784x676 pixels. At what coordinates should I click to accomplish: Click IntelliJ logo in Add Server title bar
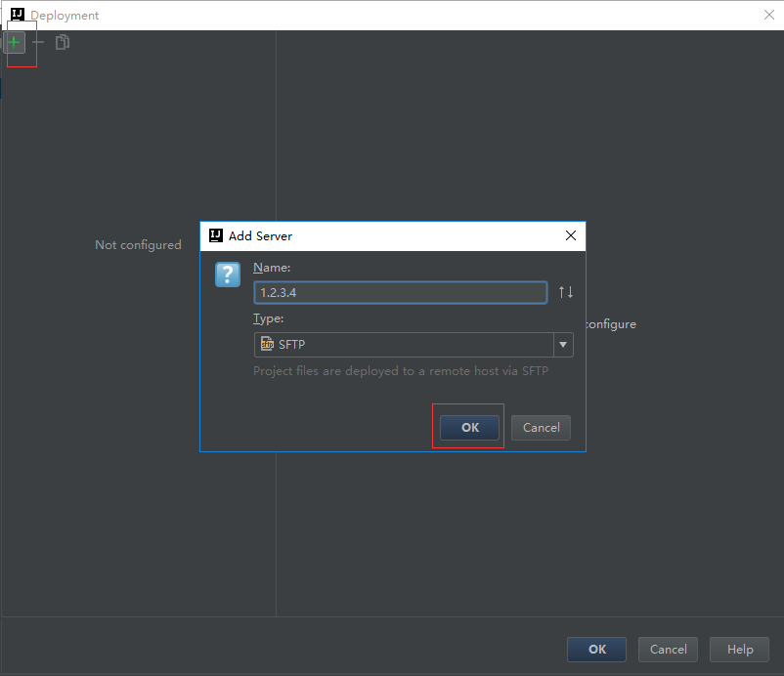click(x=216, y=235)
